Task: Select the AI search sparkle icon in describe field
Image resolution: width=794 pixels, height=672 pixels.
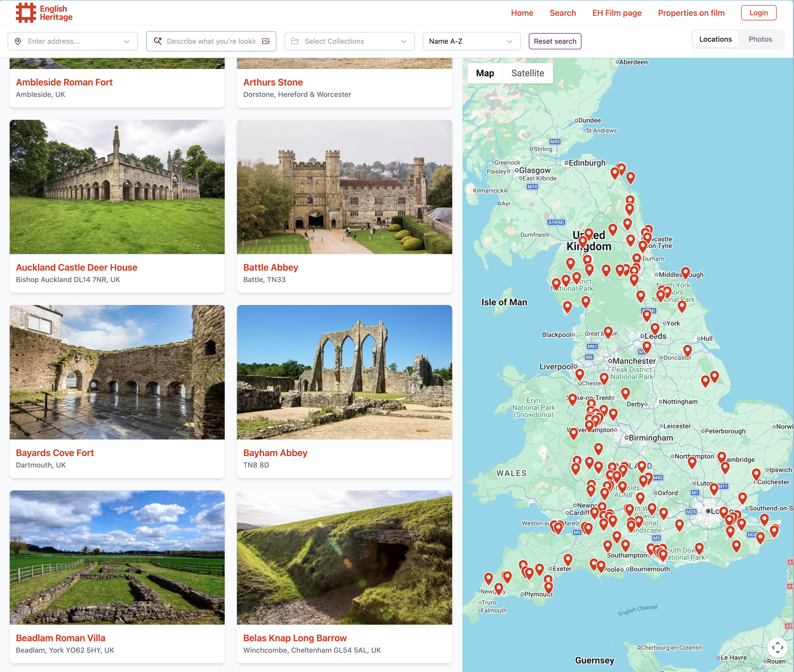Action: 158,41
